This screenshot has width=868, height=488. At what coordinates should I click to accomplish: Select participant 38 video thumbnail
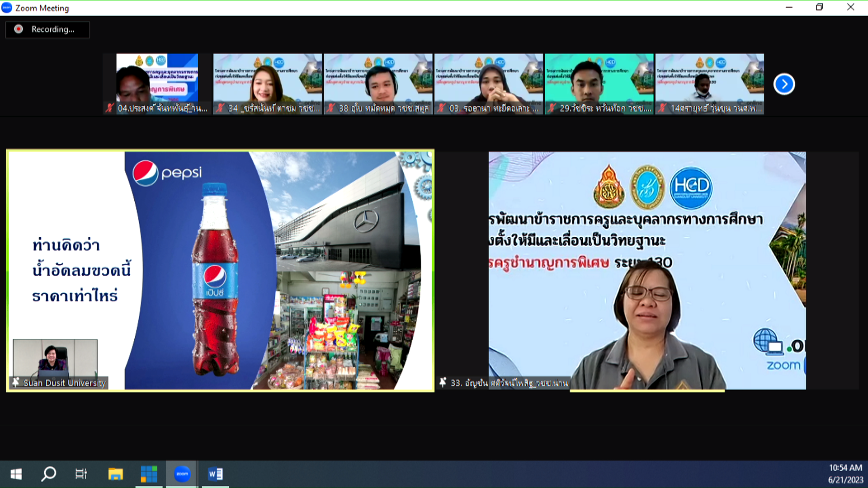(x=378, y=84)
